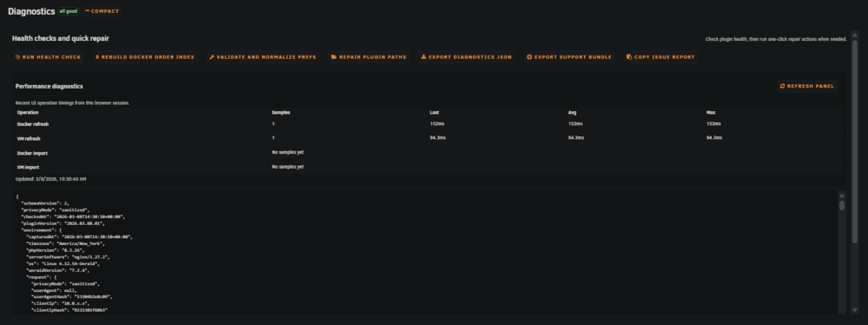868x325 pixels.
Task: Click the 'Health checks and quick repair' heading
Action: (x=61, y=39)
